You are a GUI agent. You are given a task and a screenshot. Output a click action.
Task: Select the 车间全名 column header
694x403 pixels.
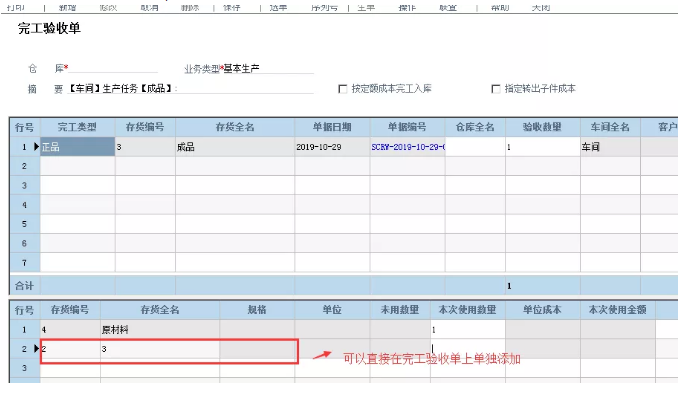pyautogui.click(x=610, y=127)
